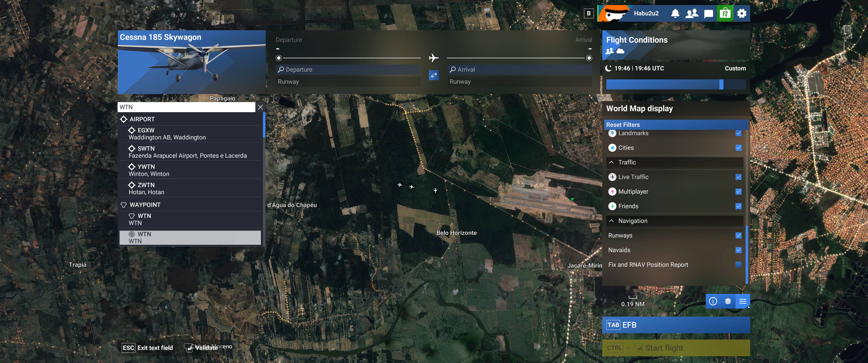The height and width of the screenshot is (363, 868).
Task: Click the Belo Horizonte map label
Action: coord(456,233)
